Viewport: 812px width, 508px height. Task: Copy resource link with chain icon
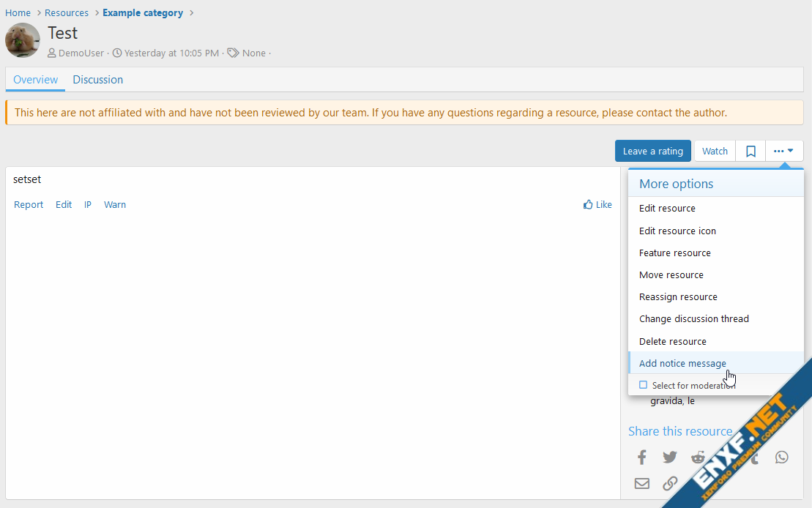coord(669,483)
